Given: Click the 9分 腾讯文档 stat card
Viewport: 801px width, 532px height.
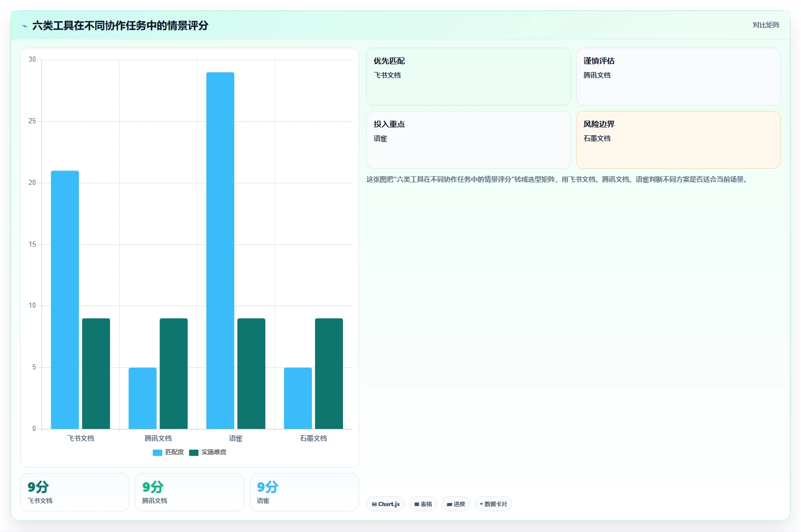Looking at the screenshot, I should point(190,492).
